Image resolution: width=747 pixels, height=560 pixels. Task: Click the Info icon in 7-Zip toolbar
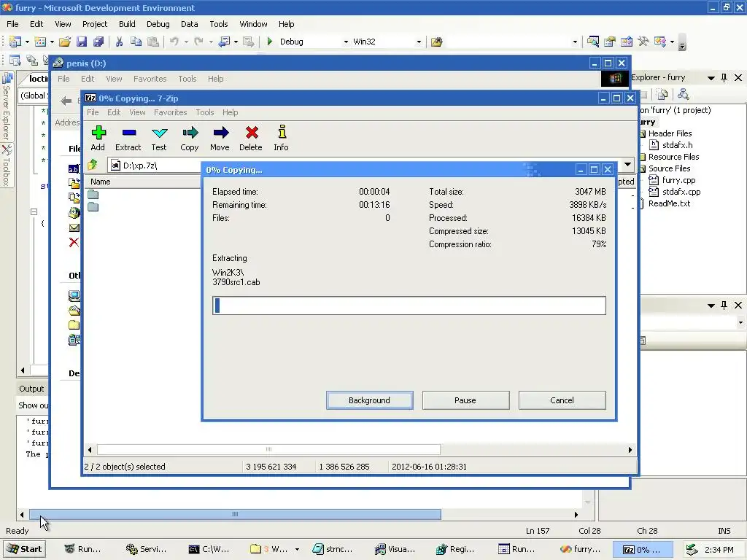[282, 133]
